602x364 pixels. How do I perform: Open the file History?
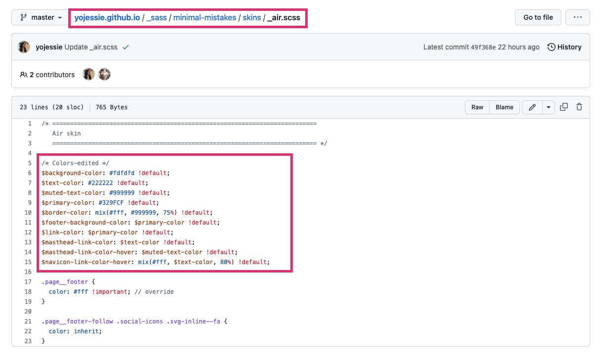[x=564, y=47]
